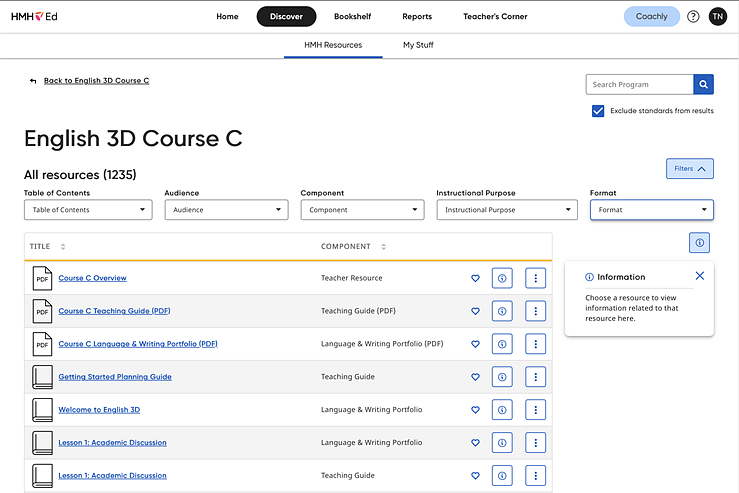The image size is (739, 493).
Task: View info for Language & Writing Portfolio (PDF) row
Action: (x=502, y=344)
